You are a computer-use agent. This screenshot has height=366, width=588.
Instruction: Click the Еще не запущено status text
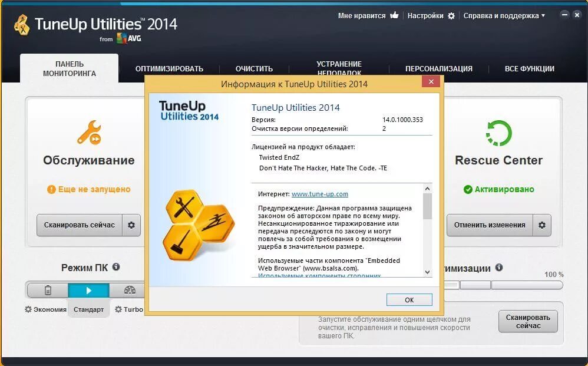point(94,189)
